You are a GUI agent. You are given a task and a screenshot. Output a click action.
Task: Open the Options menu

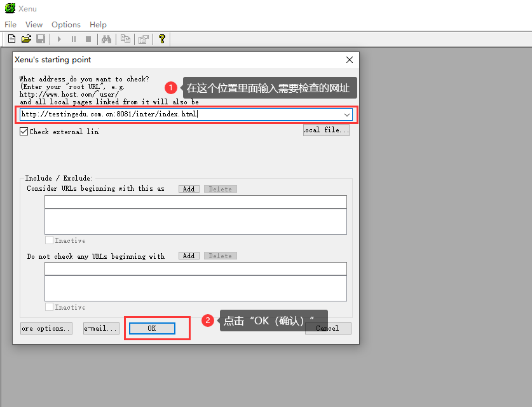(66, 24)
